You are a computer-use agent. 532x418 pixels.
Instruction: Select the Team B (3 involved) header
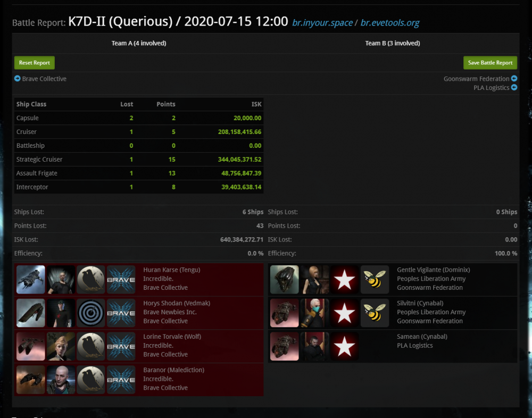point(393,43)
